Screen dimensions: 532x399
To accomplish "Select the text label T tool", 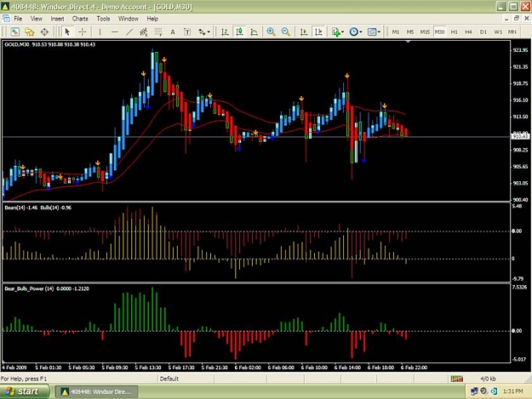I will tap(187, 31).
